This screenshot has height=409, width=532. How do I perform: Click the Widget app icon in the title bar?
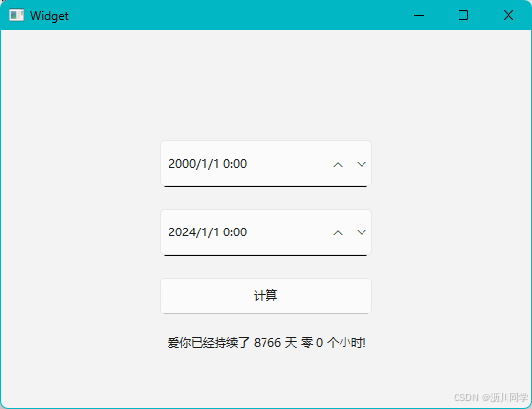[16, 15]
